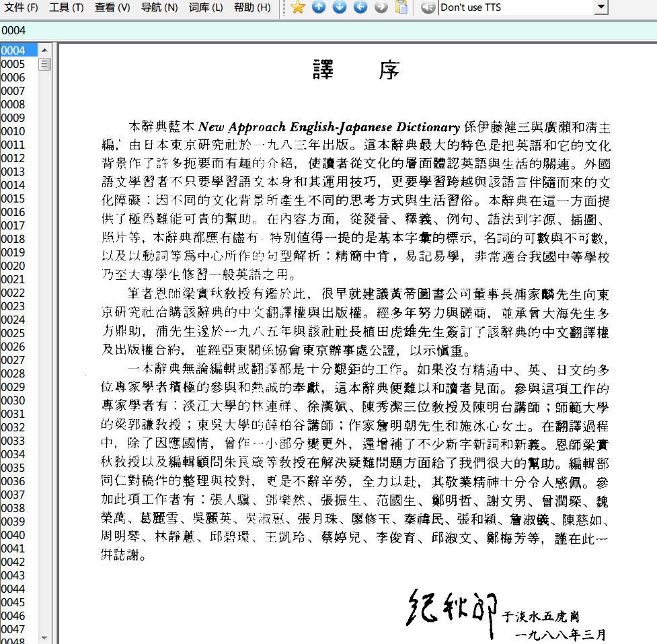Viewport: 657px width, 644px height.
Task: Select entry 0035 in the index list
Action: click(19, 468)
